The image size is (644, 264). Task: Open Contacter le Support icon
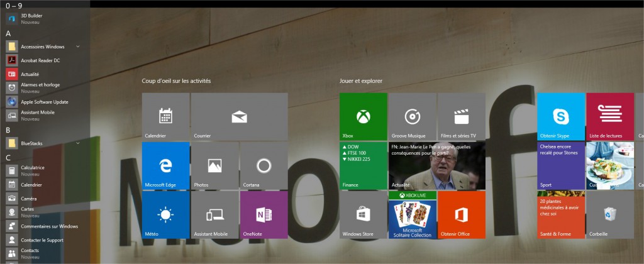[x=12, y=240]
